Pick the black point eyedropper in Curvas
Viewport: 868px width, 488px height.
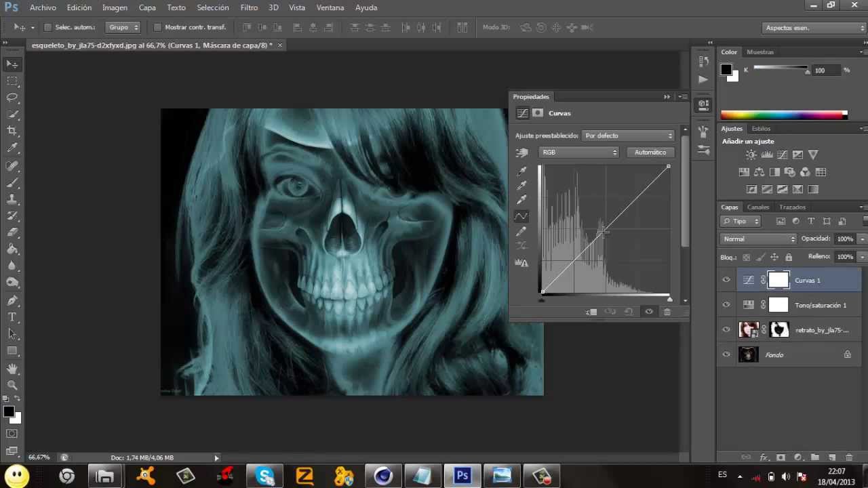pyautogui.click(x=521, y=171)
